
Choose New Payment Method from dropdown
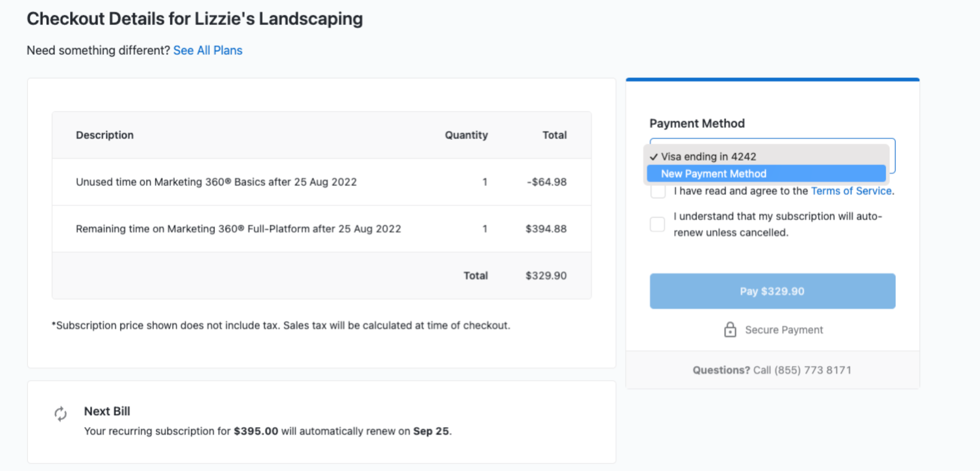(713, 174)
